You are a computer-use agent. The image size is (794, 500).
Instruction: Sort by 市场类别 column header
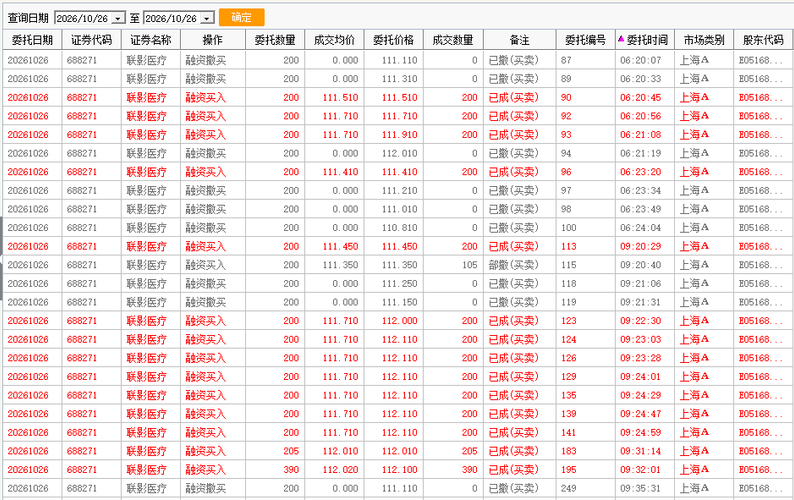(x=704, y=40)
